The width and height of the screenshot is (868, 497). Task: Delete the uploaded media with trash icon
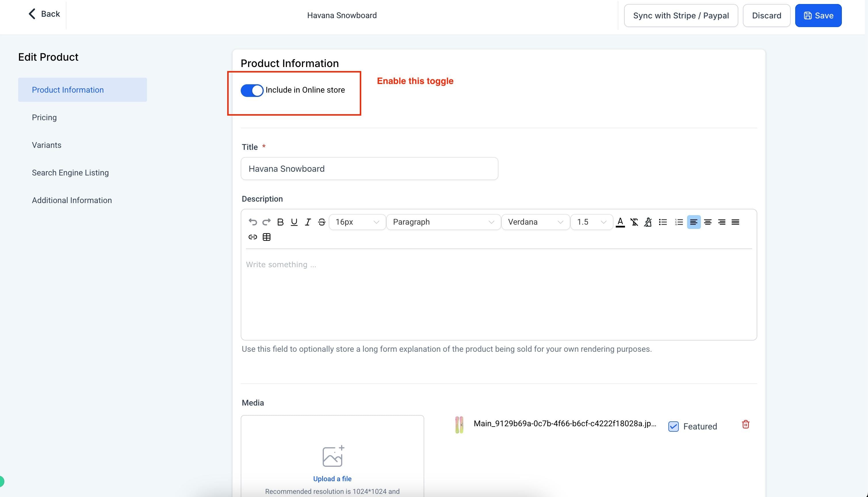[745, 424]
